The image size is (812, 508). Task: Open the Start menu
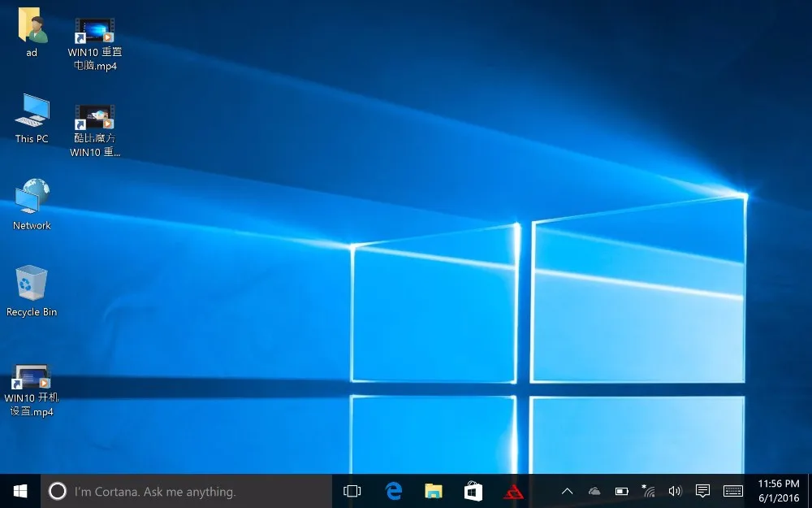20,491
